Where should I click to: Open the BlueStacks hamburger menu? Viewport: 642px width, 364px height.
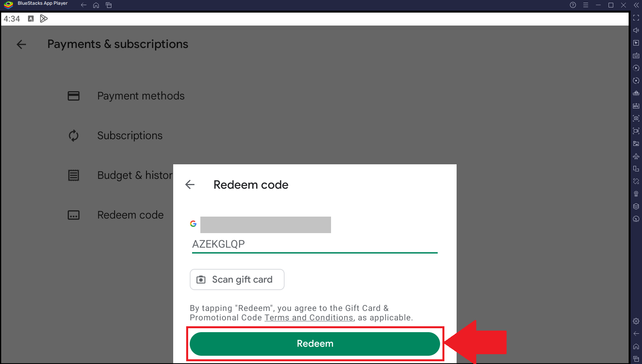[586, 5]
